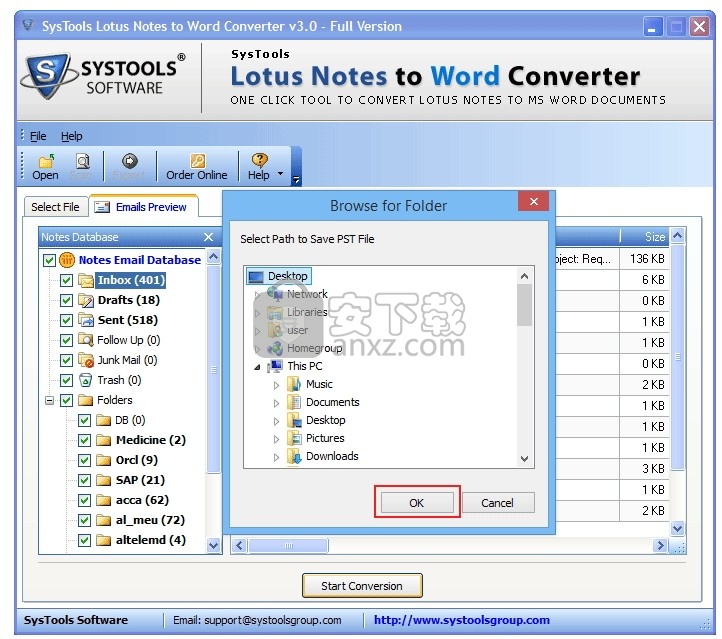Image resolution: width=722 pixels, height=639 pixels.
Task: Select the Trash (0) folder
Action: (x=119, y=380)
